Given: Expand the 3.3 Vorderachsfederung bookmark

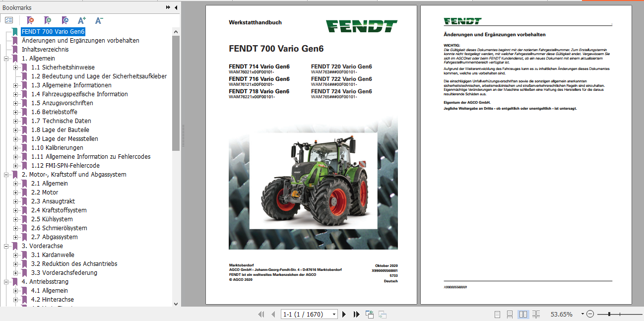Looking at the screenshot, I should click(x=16, y=273).
